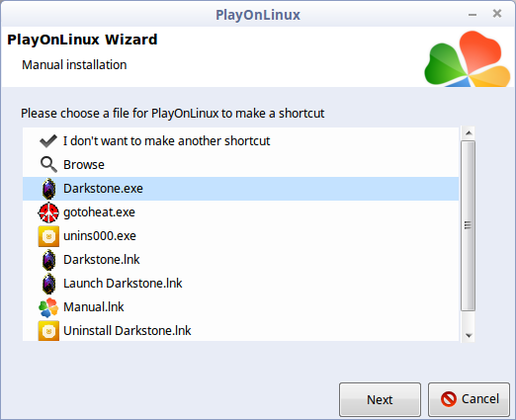Viewport: 516px width, 420px height.
Task: Select the Darkstone.exe file name
Action: 103,189
